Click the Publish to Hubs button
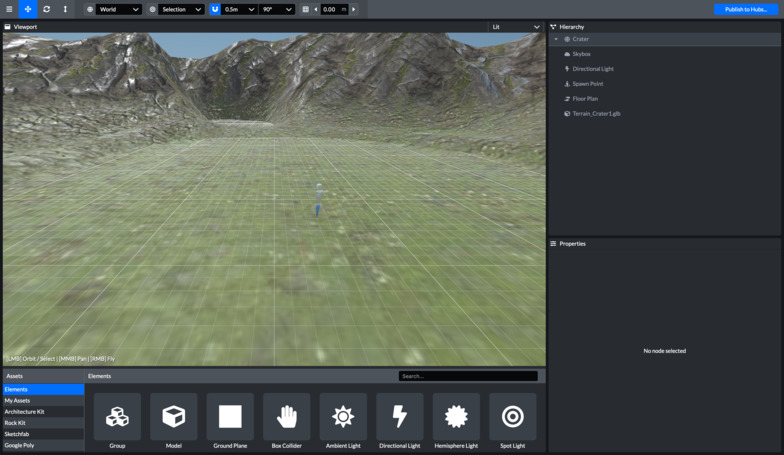 pyautogui.click(x=746, y=9)
